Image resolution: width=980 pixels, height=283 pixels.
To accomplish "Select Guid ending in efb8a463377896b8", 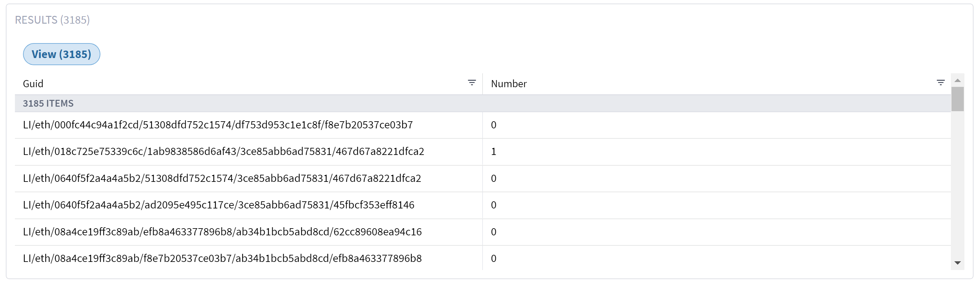I will (222, 258).
